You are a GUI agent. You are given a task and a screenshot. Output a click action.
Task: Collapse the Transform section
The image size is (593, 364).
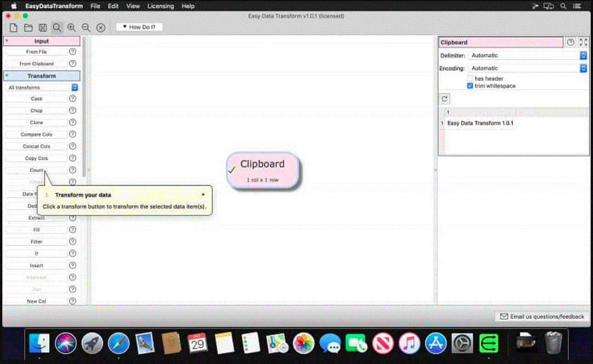click(x=7, y=76)
